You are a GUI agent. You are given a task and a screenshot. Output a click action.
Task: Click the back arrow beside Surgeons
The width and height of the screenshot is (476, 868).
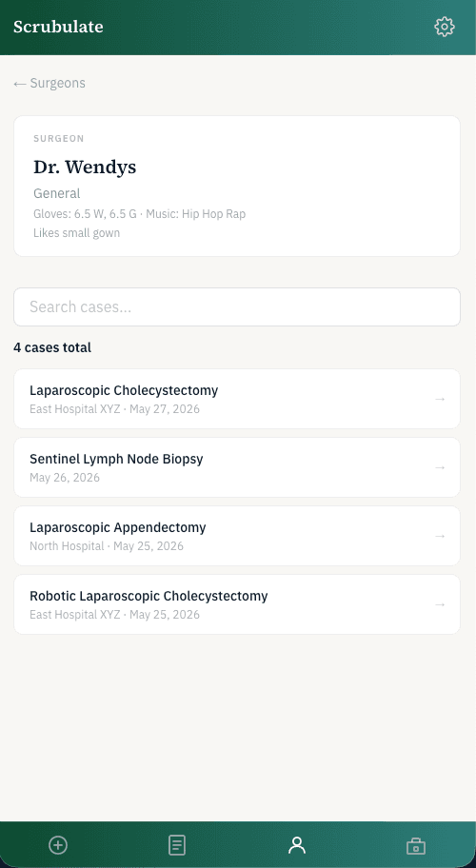20,84
